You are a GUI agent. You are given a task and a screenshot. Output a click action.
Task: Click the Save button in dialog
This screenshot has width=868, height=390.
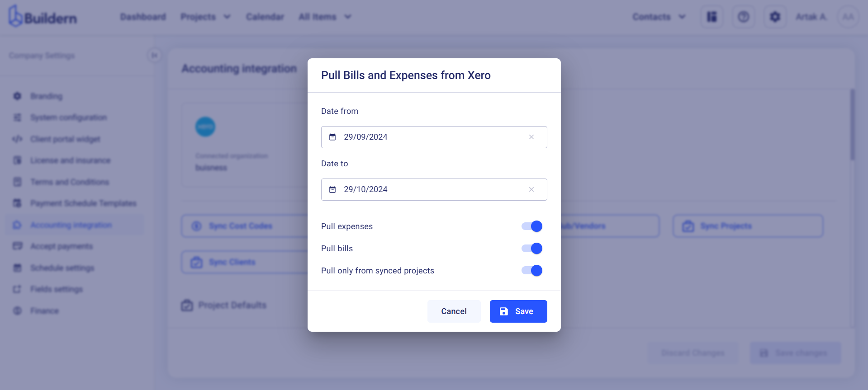(518, 311)
